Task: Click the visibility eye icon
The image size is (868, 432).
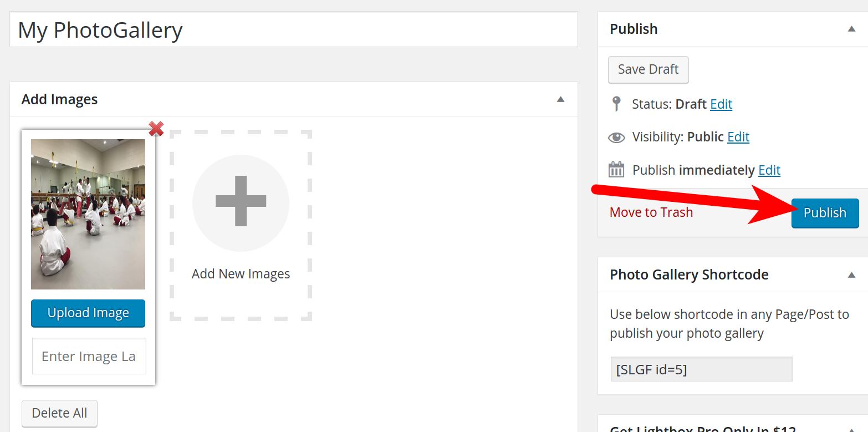Action: point(616,138)
